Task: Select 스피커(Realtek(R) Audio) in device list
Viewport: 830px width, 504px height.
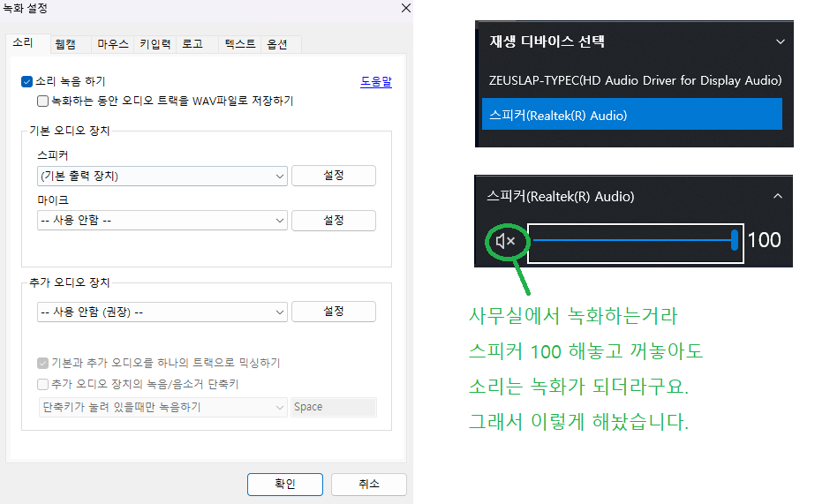Action: pyautogui.click(x=632, y=114)
